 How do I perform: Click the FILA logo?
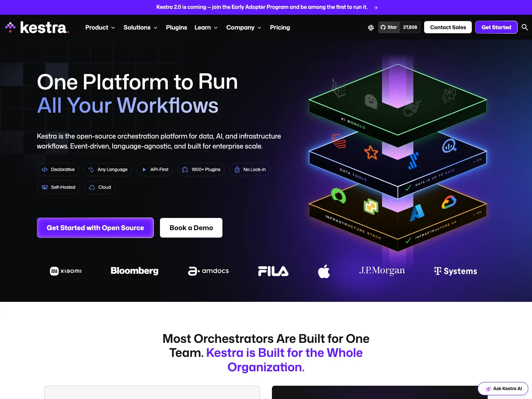(273, 271)
